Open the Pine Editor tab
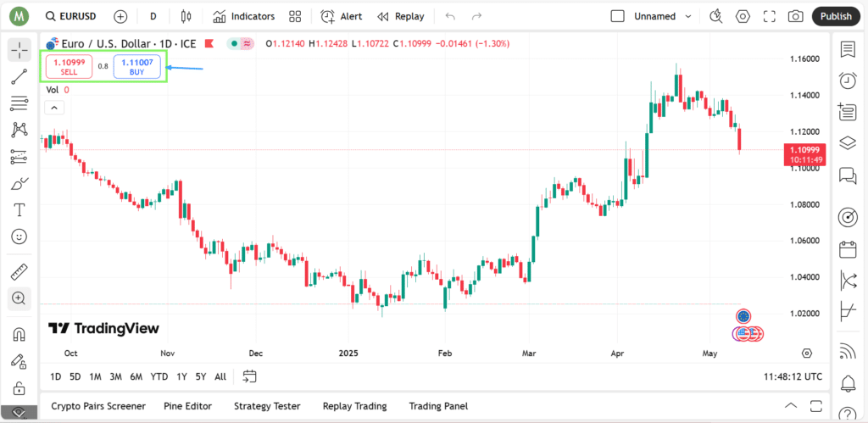This screenshot has height=423, width=868. coord(187,406)
